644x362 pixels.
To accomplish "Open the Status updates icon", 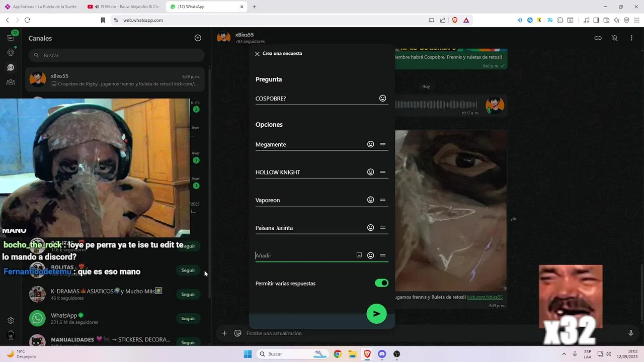I will tap(11, 52).
